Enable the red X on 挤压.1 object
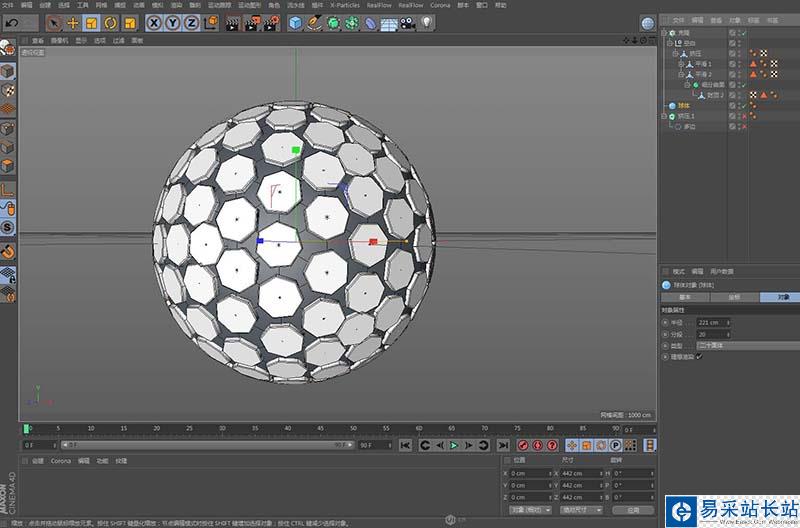The width and height of the screenshot is (800, 528). (743, 116)
